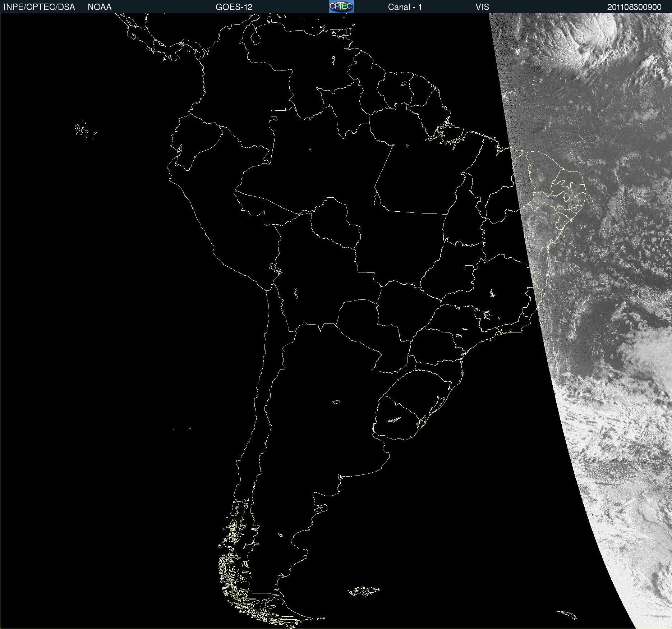Click the 201108300900 timestamp
The image size is (672, 629).
(x=634, y=7)
